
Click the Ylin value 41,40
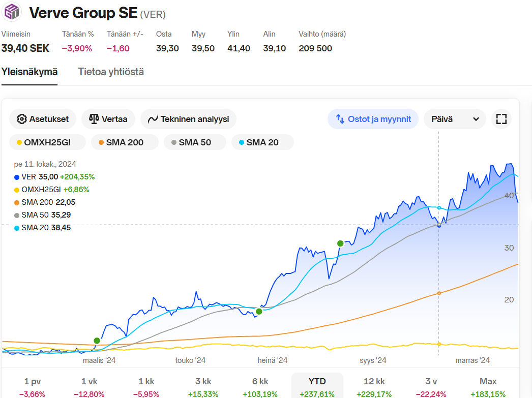click(x=239, y=48)
